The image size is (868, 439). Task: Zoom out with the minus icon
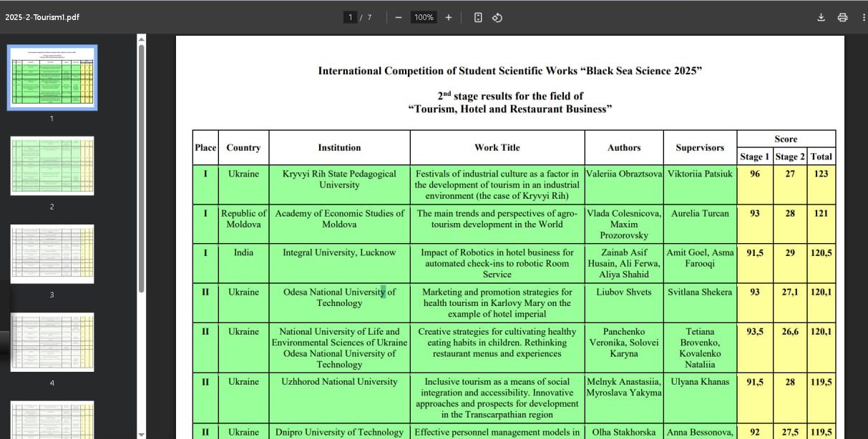[399, 17]
